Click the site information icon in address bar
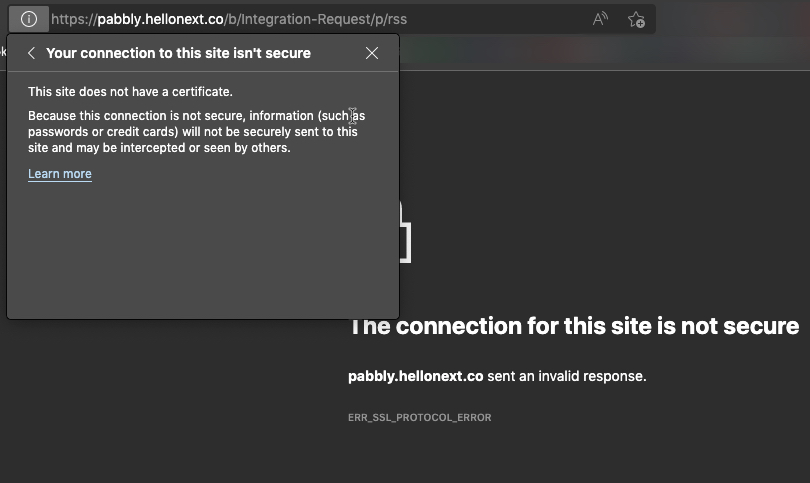 [x=28, y=19]
